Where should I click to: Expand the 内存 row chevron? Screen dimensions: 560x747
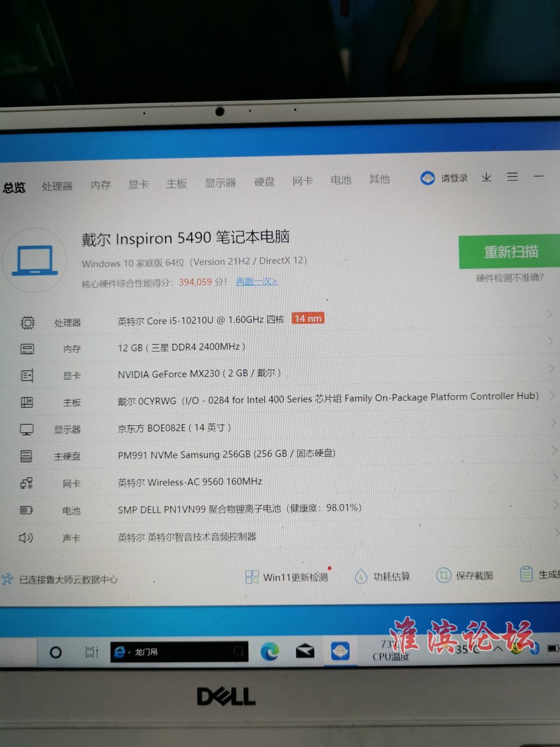(x=551, y=342)
